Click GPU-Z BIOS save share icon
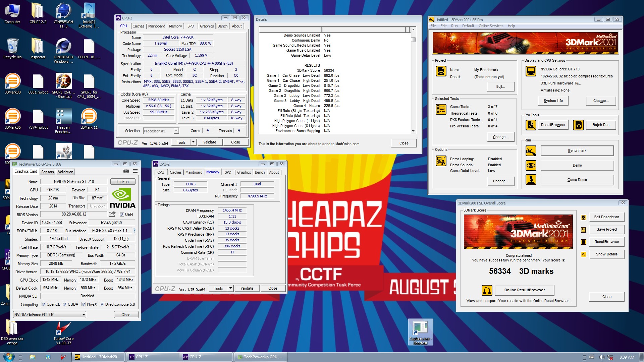 [112, 214]
